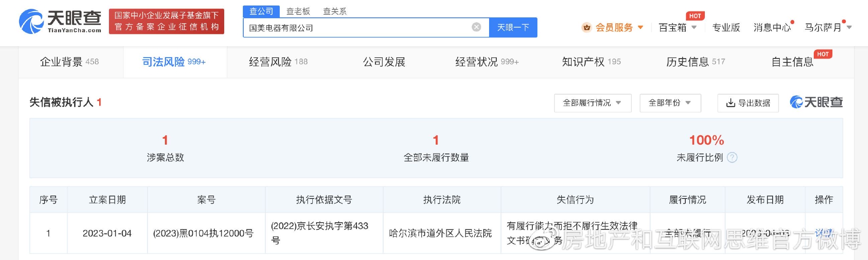868x260 pixels.
Task: Click the 案号 column header
Action: (206, 200)
